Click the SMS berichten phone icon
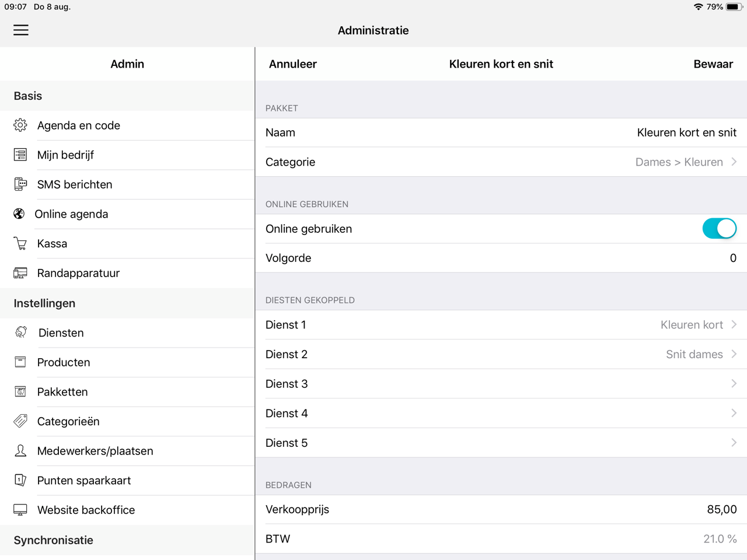This screenshot has width=747, height=560. pos(20,184)
